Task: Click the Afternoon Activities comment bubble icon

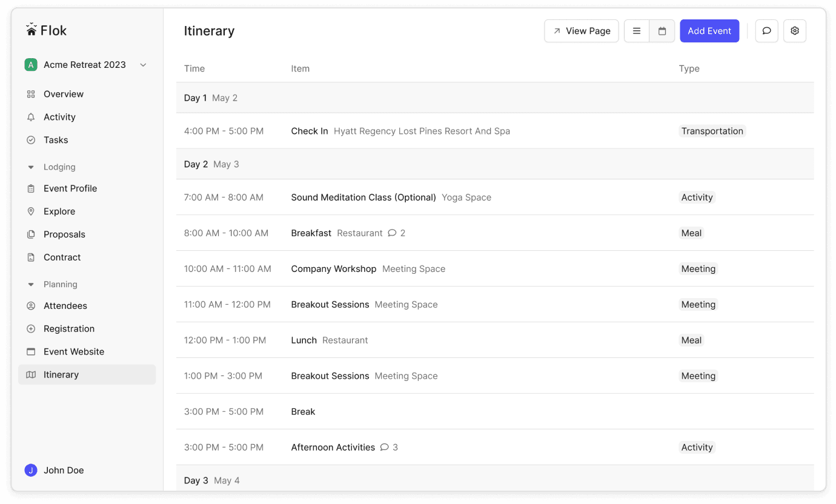Action: pyautogui.click(x=384, y=448)
